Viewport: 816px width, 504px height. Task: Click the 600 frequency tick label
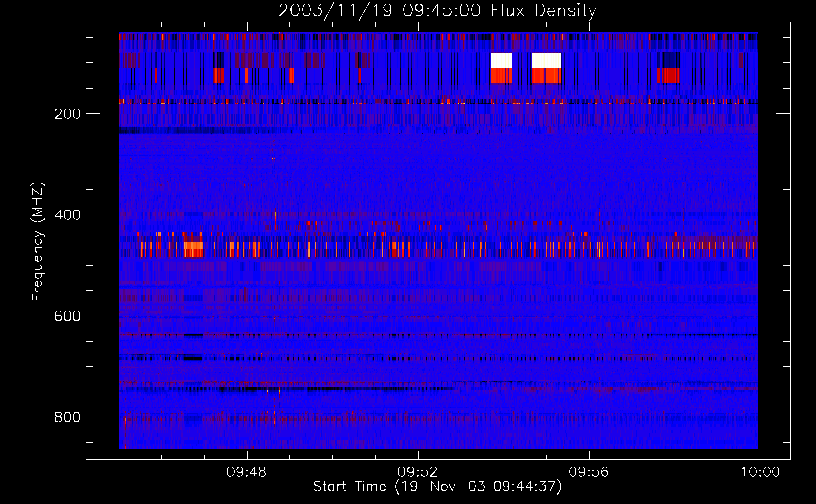pyautogui.click(x=68, y=316)
